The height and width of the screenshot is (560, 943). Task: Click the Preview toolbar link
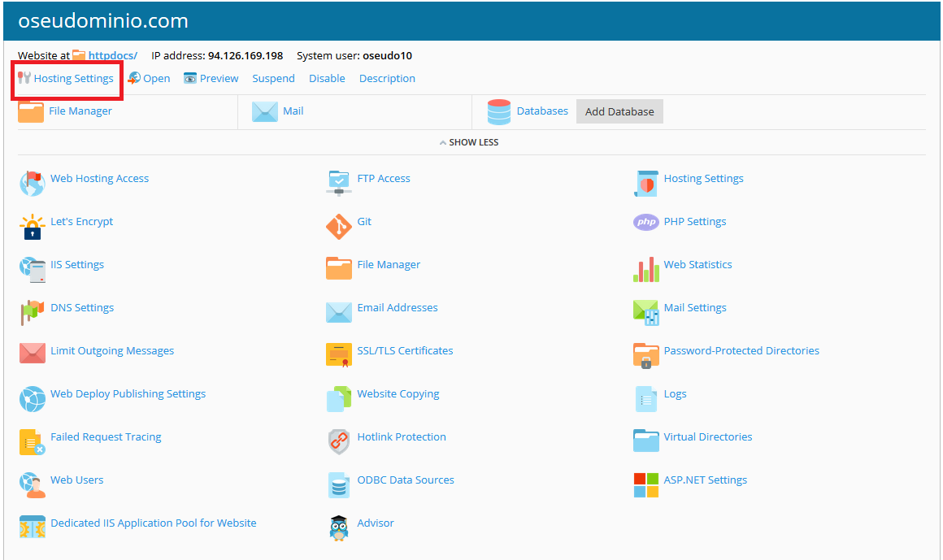219,79
